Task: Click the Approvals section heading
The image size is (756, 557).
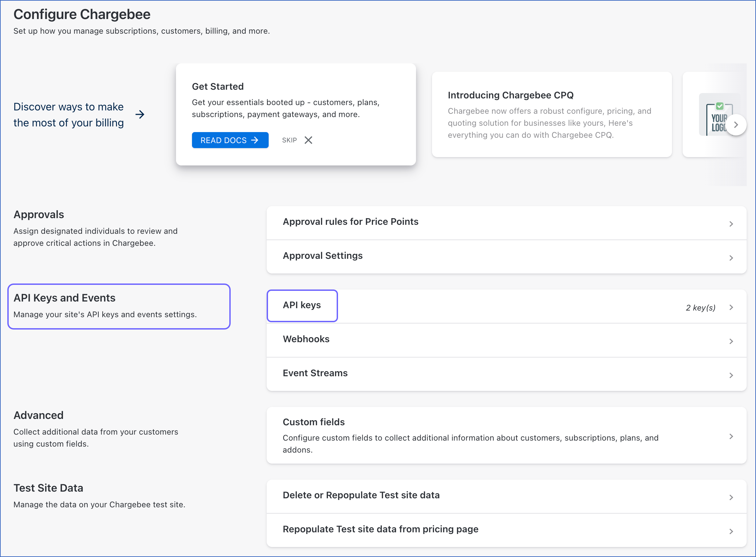Action: (x=39, y=214)
